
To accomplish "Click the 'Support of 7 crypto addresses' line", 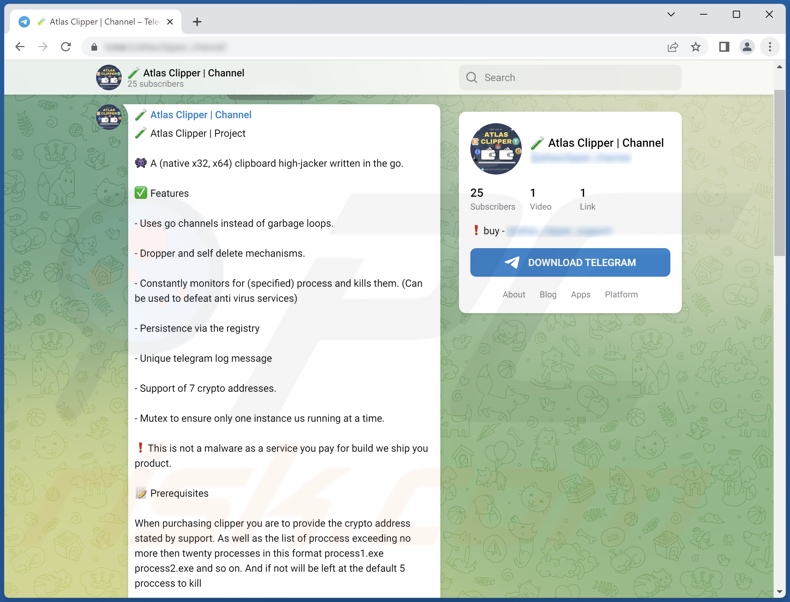I will [205, 388].
